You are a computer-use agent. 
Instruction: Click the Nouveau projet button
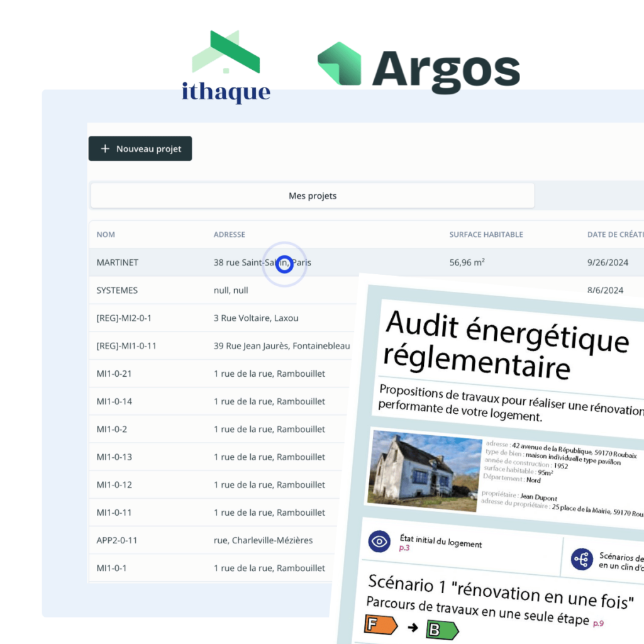pyautogui.click(x=140, y=148)
